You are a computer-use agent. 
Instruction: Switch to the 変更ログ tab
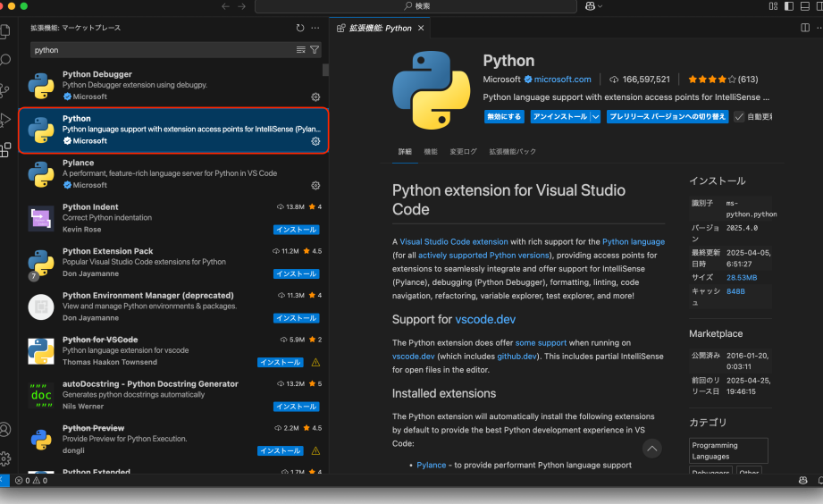coord(463,152)
